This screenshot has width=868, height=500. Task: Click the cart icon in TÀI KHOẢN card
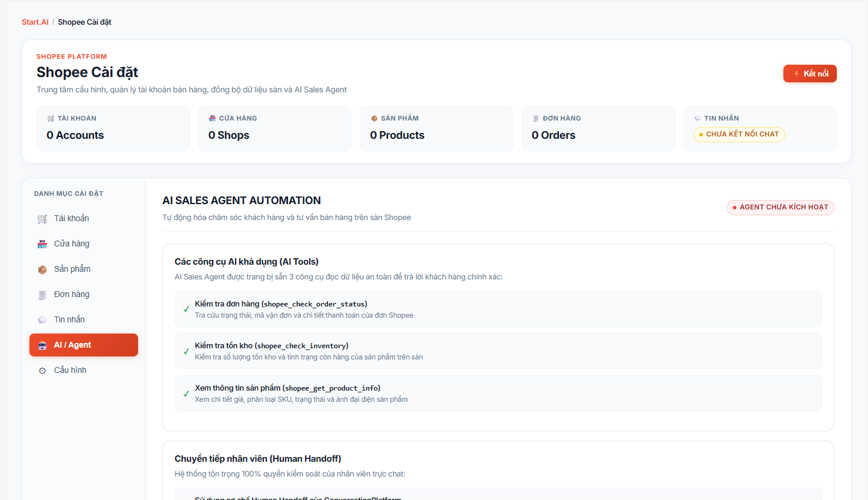click(51, 118)
